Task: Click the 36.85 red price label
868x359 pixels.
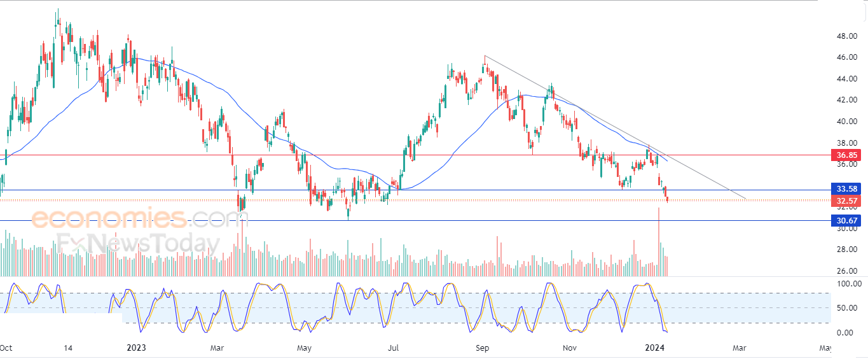Action: pos(847,155)
